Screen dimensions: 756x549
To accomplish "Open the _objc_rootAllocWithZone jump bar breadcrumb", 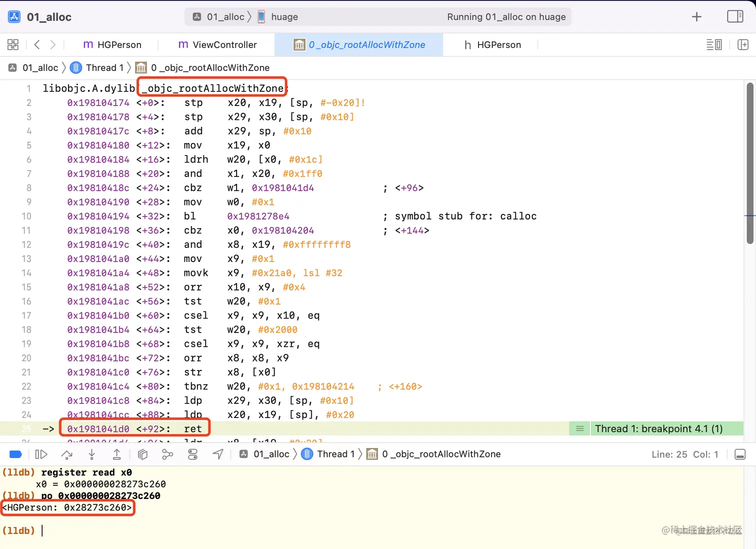I will pyautogui.click(x=203, y=67).
